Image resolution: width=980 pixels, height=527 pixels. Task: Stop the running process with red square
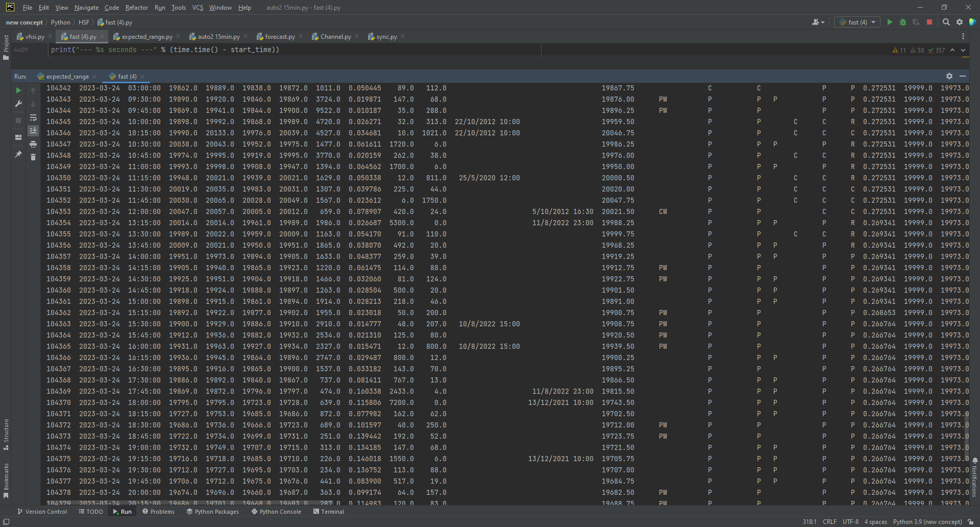929,22
